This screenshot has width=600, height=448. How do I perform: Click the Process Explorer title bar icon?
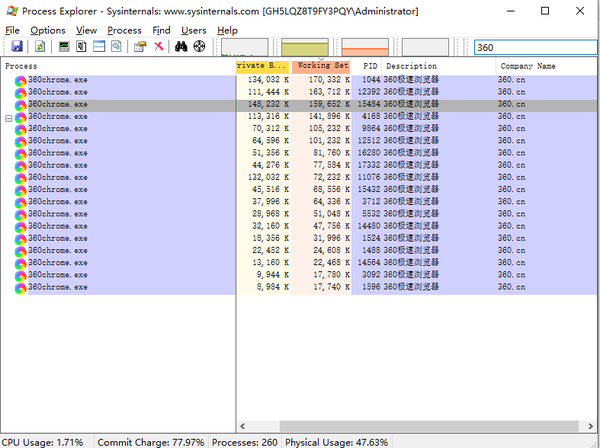point(12,11)
